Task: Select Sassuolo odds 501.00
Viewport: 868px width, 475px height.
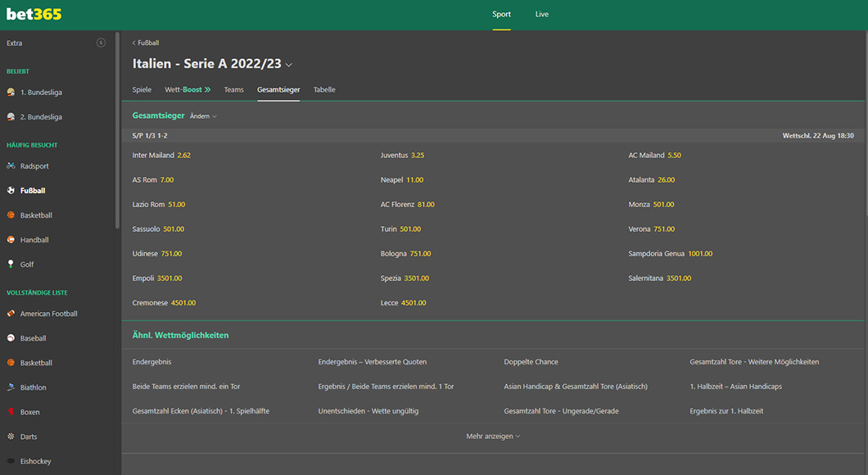Action: click(174, 229)
